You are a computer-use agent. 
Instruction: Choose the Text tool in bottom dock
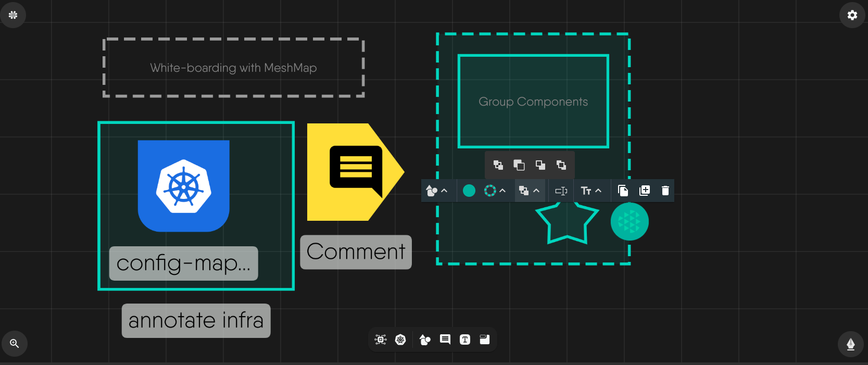(x=465, y=339)
